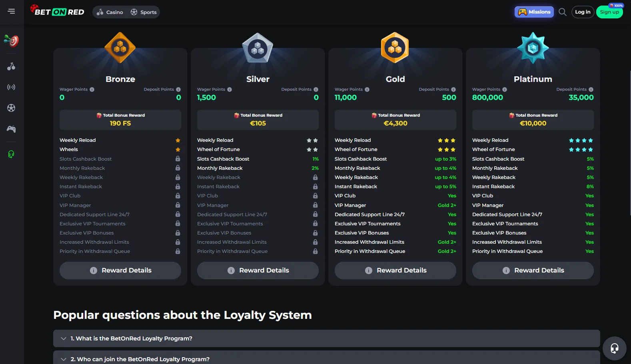
Task: Click info icon next to Bronze Wager Points
Action: coord(92,90)
